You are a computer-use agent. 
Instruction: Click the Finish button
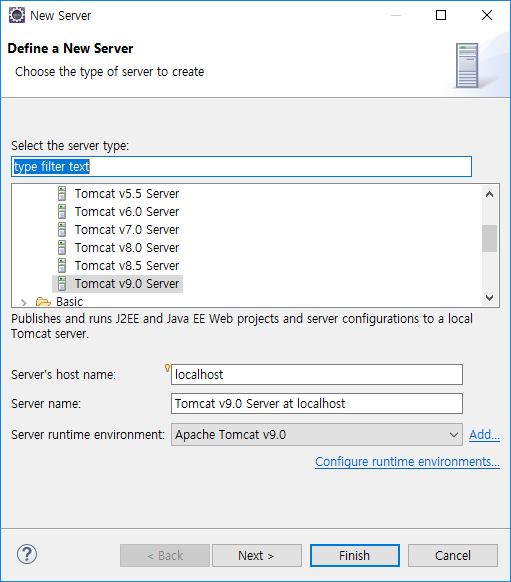[x=355, y=556]
